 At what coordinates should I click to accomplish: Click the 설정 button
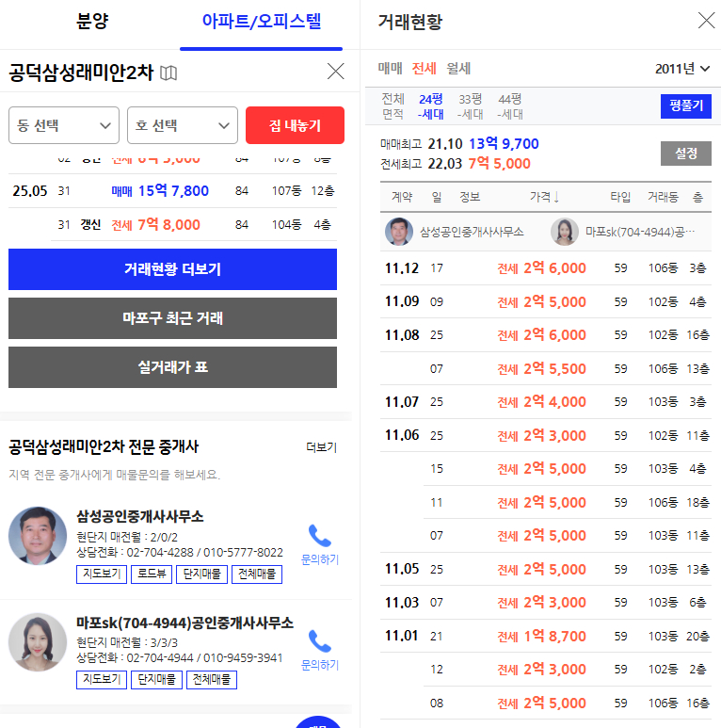click(x=686, y=154)
